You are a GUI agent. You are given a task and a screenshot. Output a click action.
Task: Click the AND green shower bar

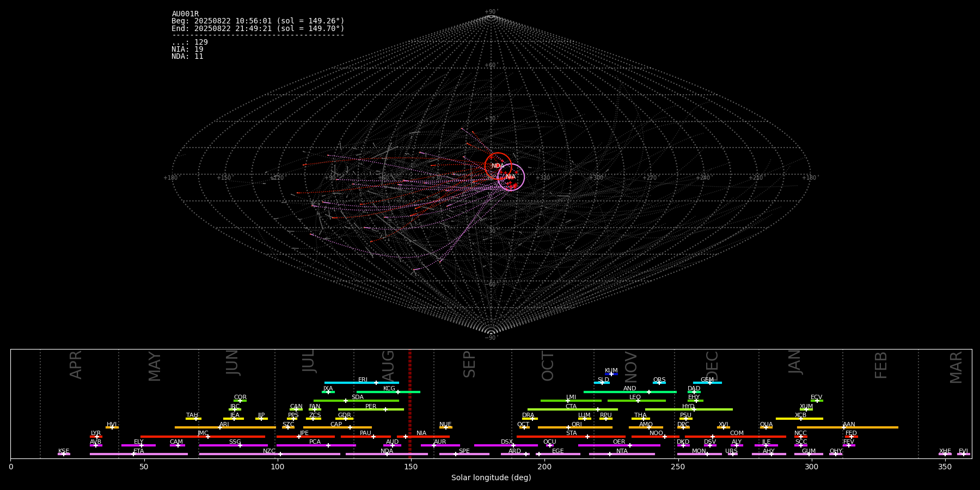point(630,391)
